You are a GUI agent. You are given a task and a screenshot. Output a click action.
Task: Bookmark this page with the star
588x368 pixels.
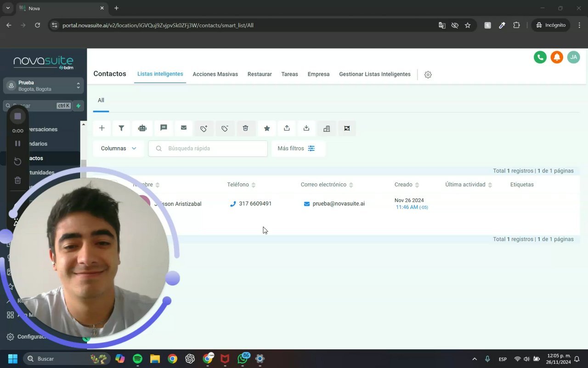(468, 25)
